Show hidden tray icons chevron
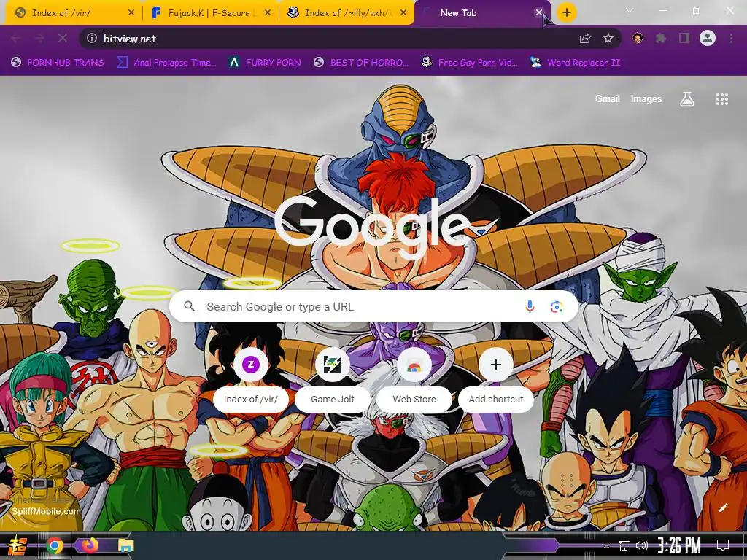 coord(606,545)
